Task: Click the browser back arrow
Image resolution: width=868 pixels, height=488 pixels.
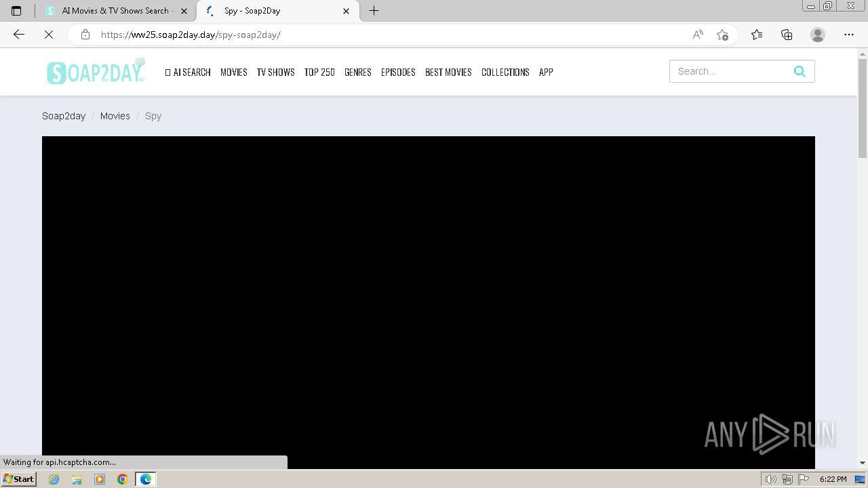Action: pyautogui.click(x=19, y=35)
